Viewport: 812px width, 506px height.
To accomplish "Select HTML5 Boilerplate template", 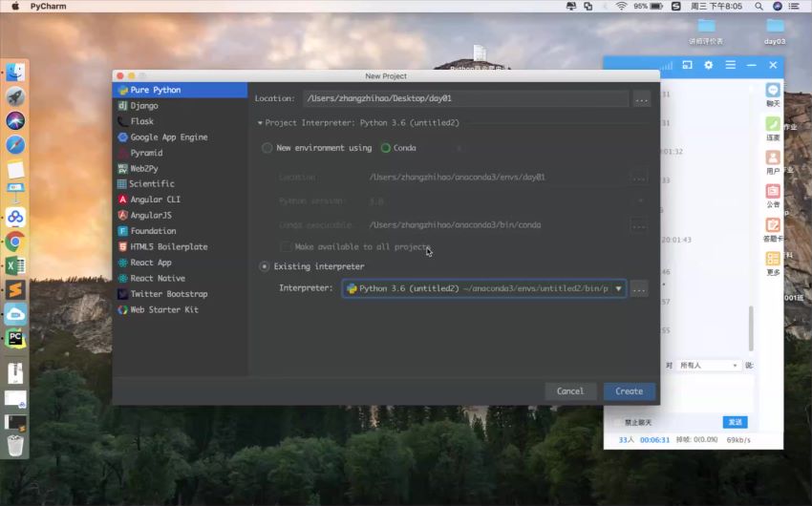I will coord(168,246).
